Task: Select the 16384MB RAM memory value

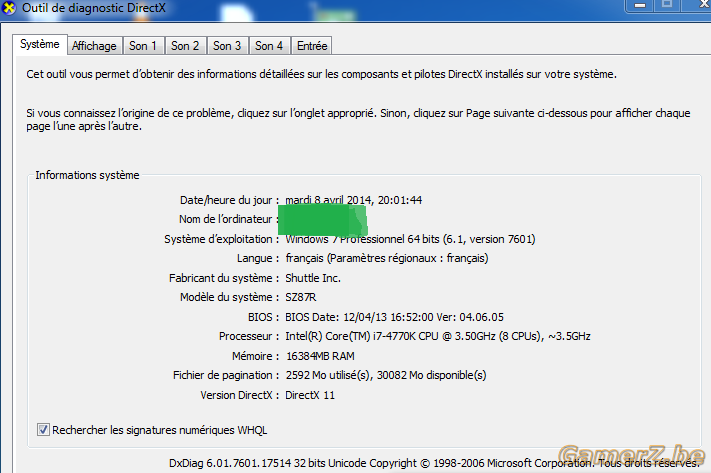Action: [x=320, y=356]
